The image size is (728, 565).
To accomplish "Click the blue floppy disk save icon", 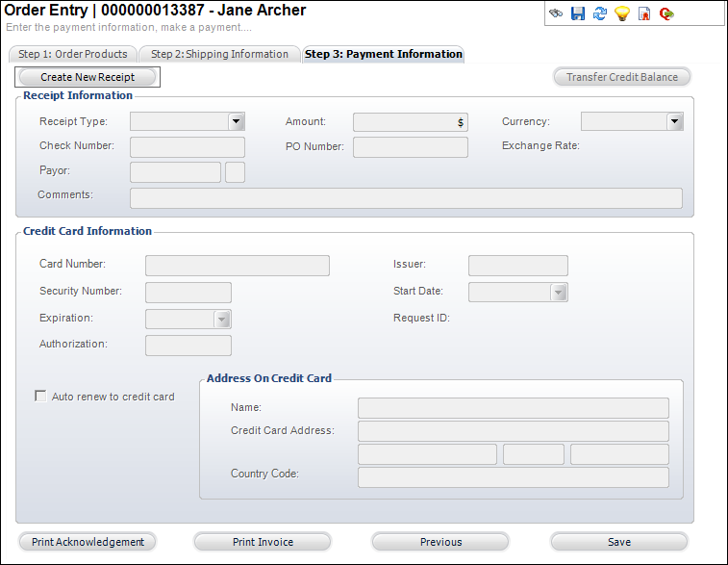I will (x=578, y=13).
